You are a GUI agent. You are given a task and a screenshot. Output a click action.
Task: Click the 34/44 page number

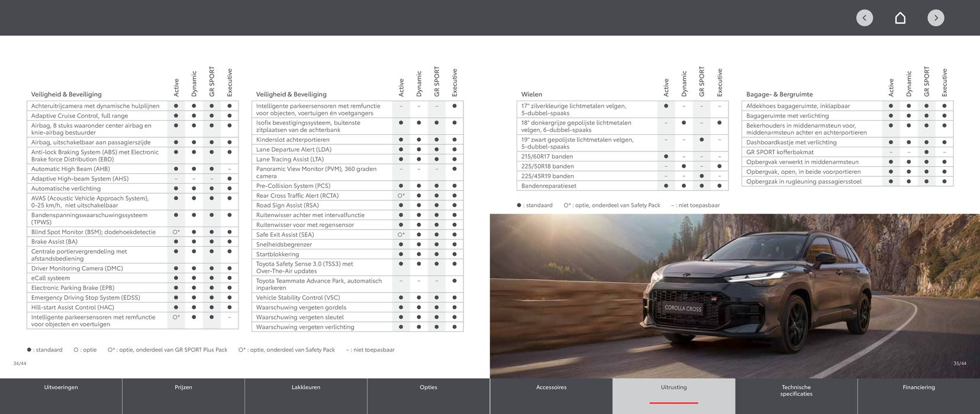click(20, 363)
